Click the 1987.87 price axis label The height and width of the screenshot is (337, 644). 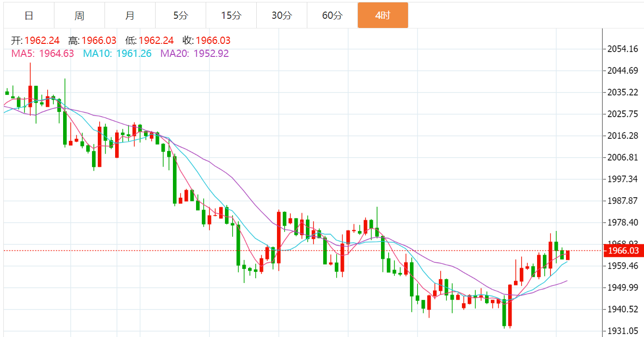623,201
